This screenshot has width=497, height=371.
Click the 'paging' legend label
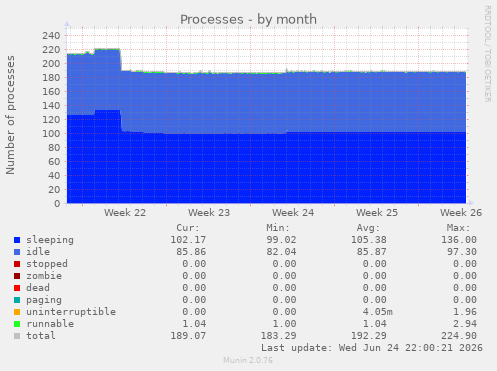44,300
